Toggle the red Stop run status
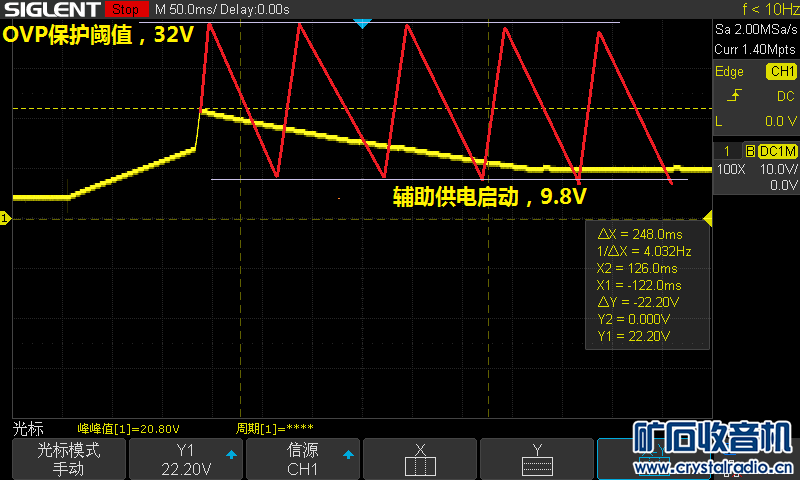800x480 pixels. click(x=126, y=9)
